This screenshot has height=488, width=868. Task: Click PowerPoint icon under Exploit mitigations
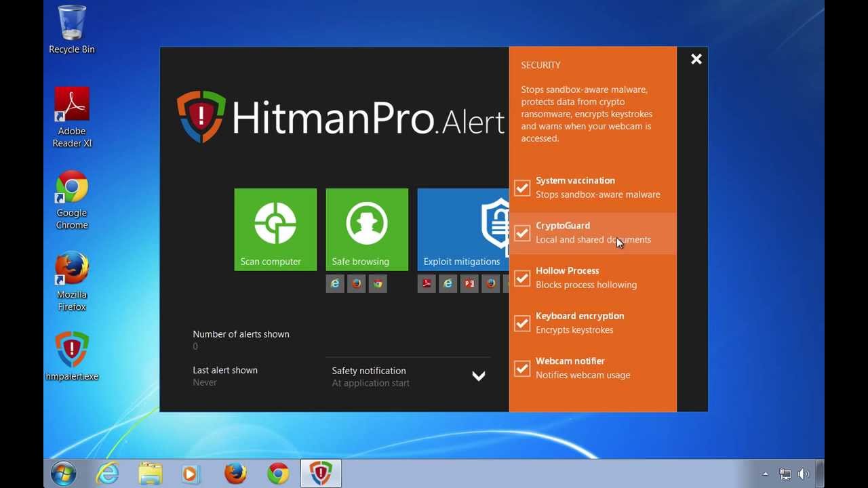tap(469, 284)
